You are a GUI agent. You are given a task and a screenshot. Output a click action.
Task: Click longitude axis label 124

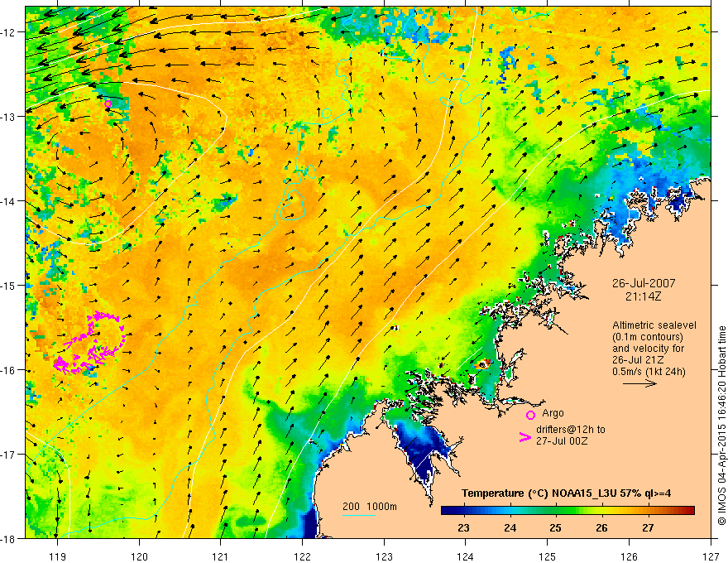466,556
